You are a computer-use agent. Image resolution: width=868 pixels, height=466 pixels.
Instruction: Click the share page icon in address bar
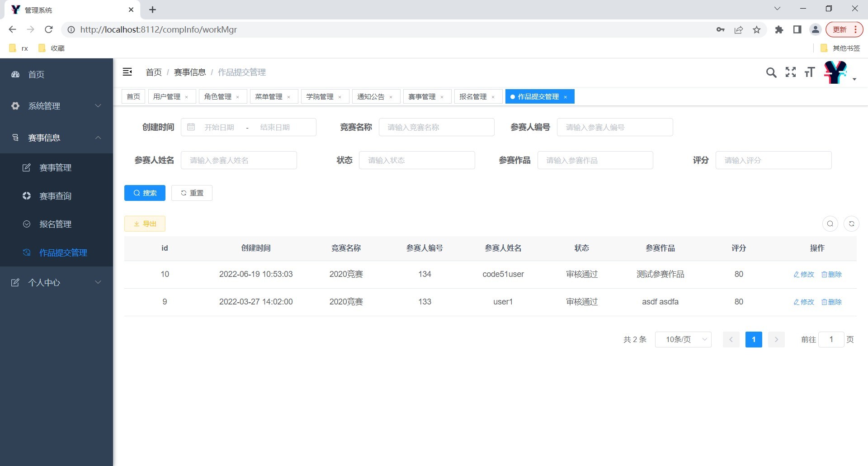(739, 30)
